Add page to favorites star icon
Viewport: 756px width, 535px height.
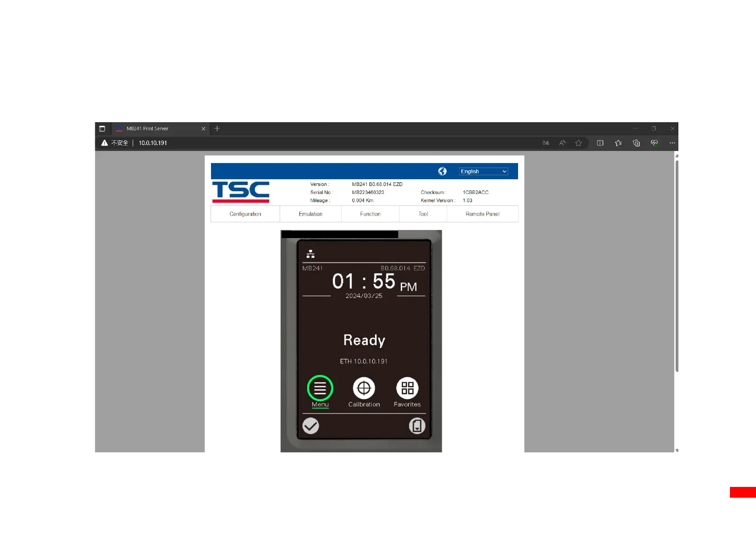coord(579,143)
